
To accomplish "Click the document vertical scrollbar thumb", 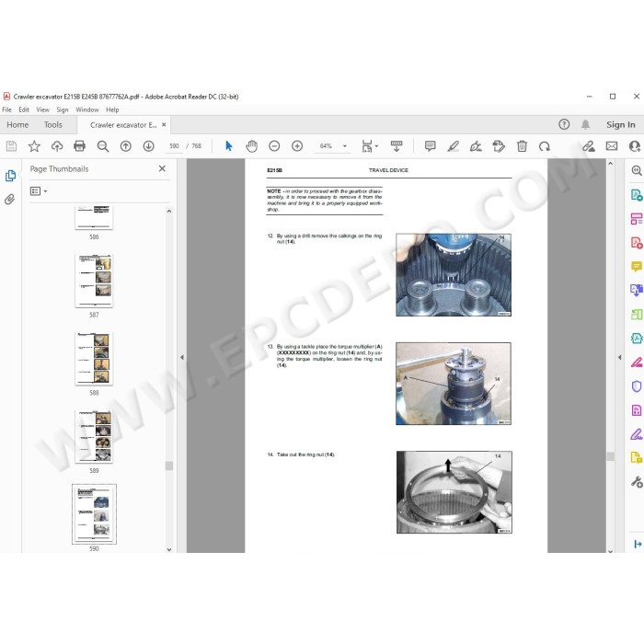I will [610, 456].
